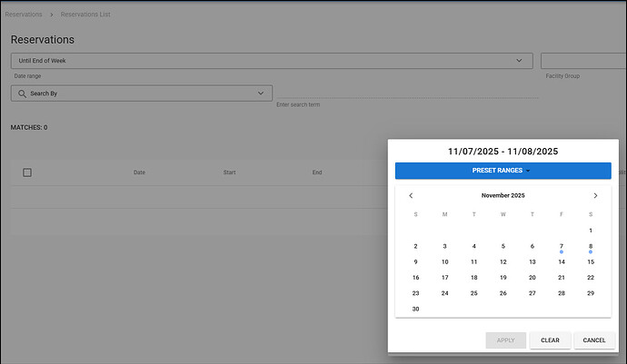Open the Preset Ranges dropdown
The width and height of the screenshot is (627, 364).
(x=503, y=171)
